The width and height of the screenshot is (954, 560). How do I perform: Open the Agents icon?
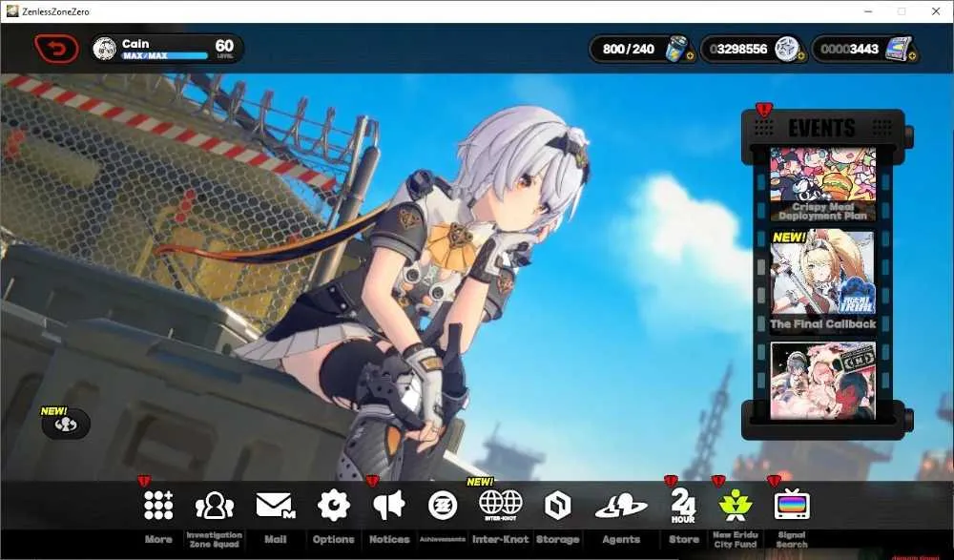click(x=621, y=506)
